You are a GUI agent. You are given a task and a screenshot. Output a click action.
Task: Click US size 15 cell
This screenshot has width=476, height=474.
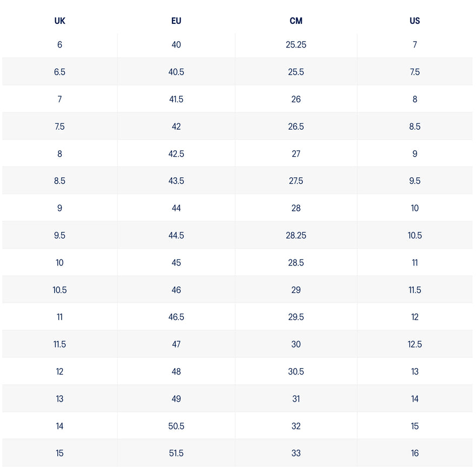pyautogui.click(x=415, y=426)
